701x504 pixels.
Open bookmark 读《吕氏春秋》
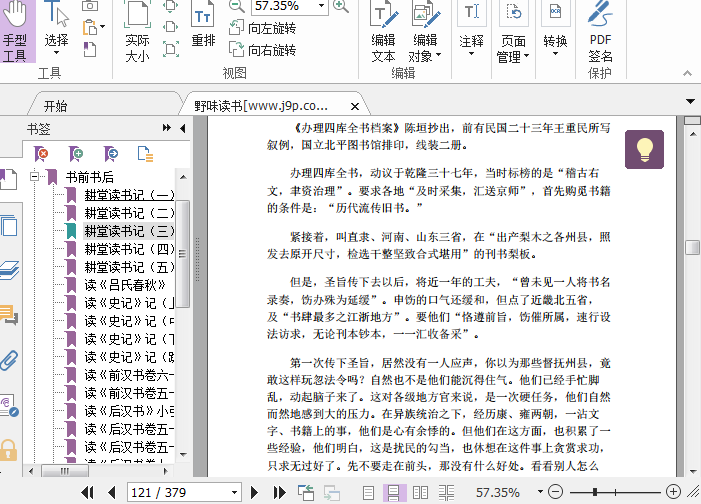coord(125,285)
